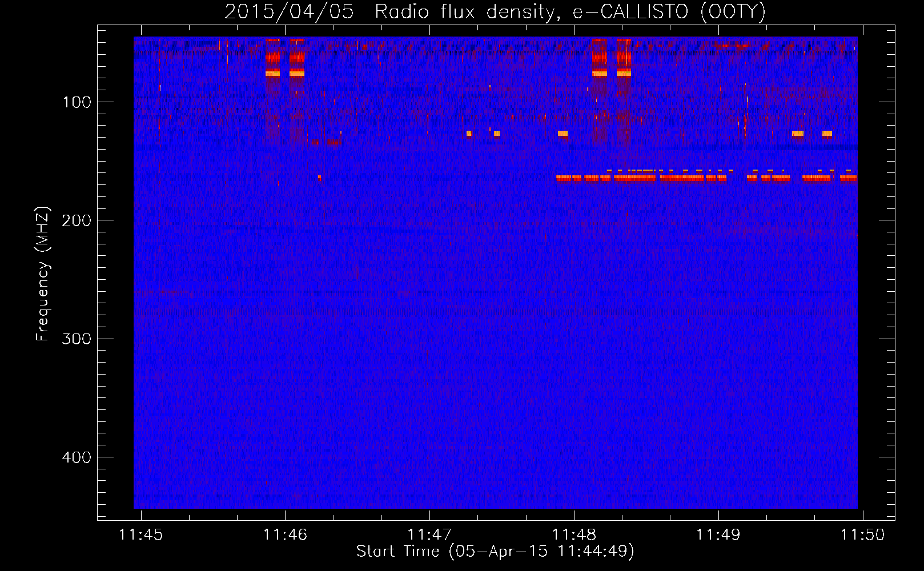Click the 'Start Time (05-Apr-15 11:44:49)' label
Viewport: 924px width, 571px height.
[x=495, y=552]
